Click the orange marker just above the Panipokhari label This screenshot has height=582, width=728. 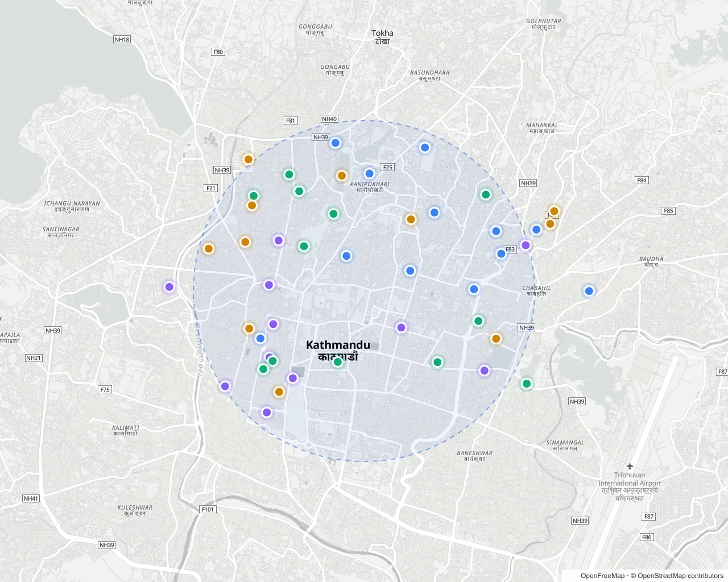pos(342,176)
